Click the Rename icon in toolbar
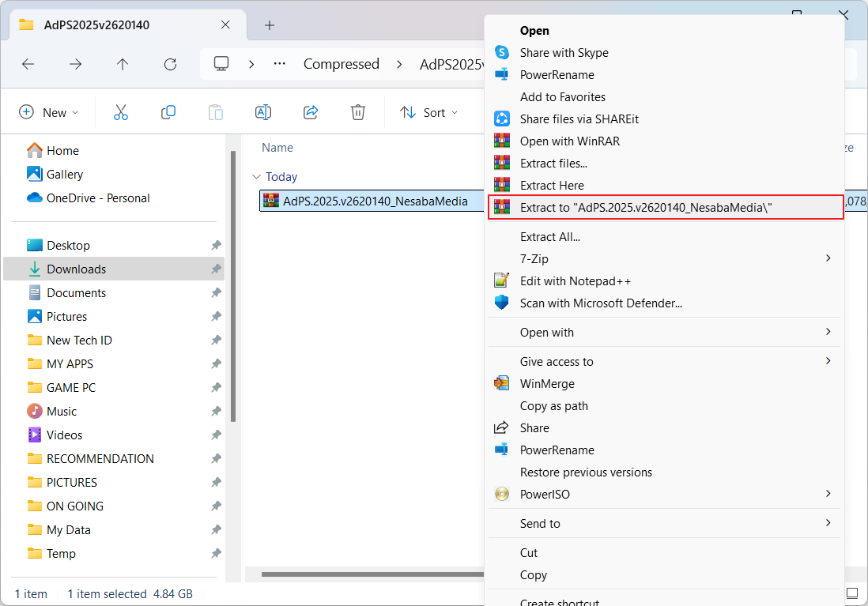 pyautogui.click(x=263, y=112)
